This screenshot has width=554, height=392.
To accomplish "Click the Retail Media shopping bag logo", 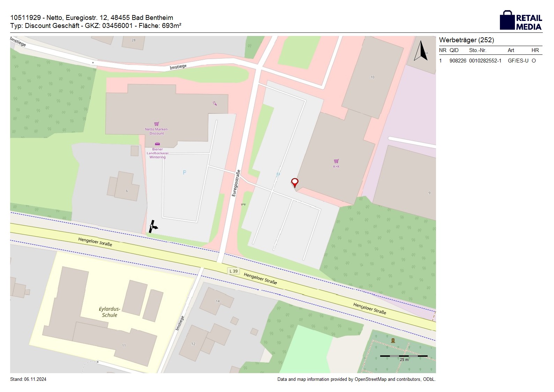I will point(507,20).
